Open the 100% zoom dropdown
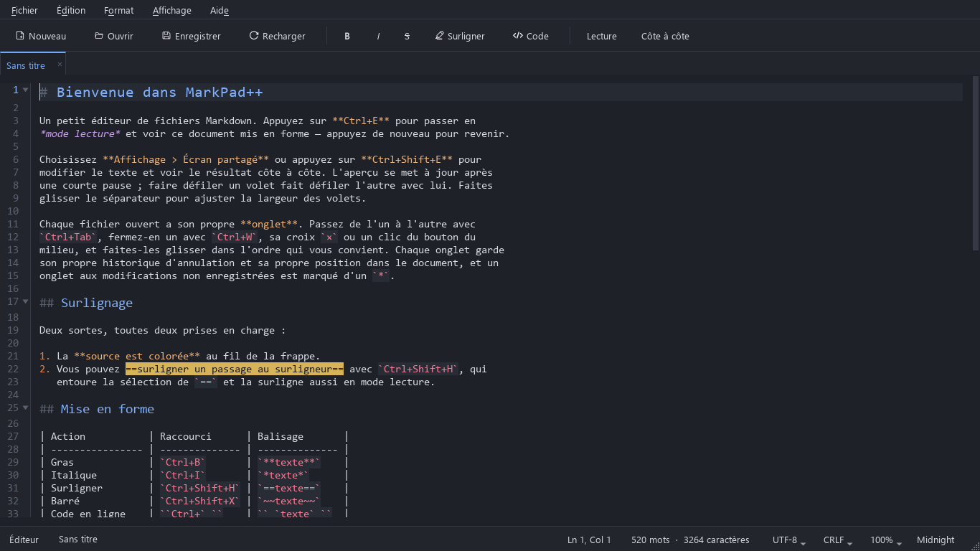Image resolution: width=980 pixels, height=551 pixels. pos(886,540)
